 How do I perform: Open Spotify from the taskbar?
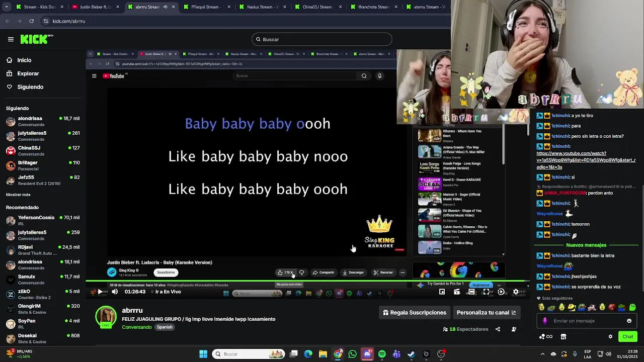[x=382, y=354]
